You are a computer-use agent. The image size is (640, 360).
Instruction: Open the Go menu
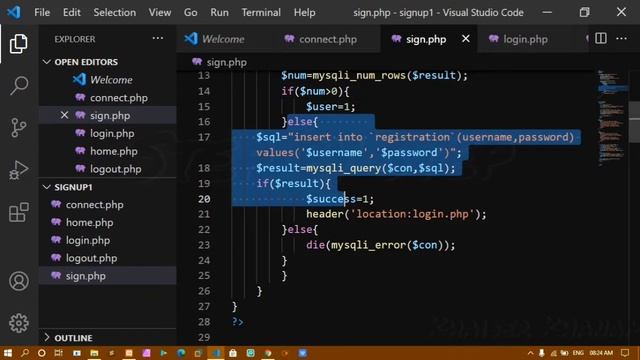pyautogui.click(x=190, y=13)
